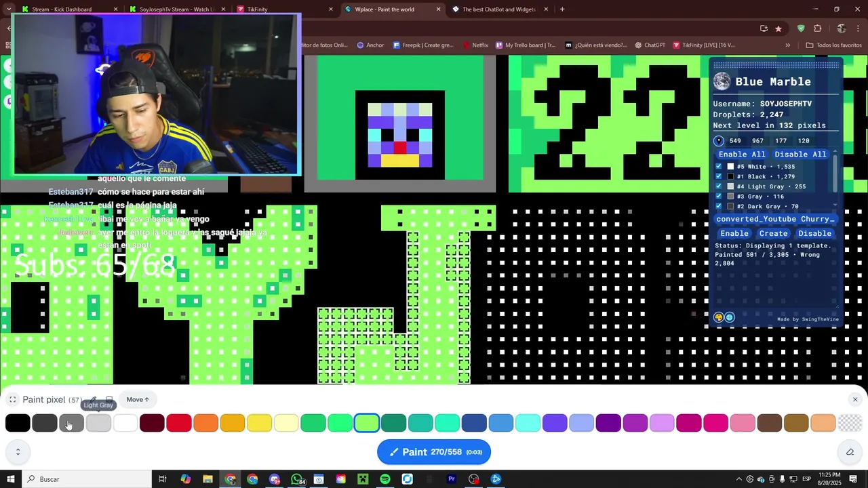Close the Wplace browser tab
The height and width of the screenshot is (488, 868).
pyautogui.click(x=438, y=9)
